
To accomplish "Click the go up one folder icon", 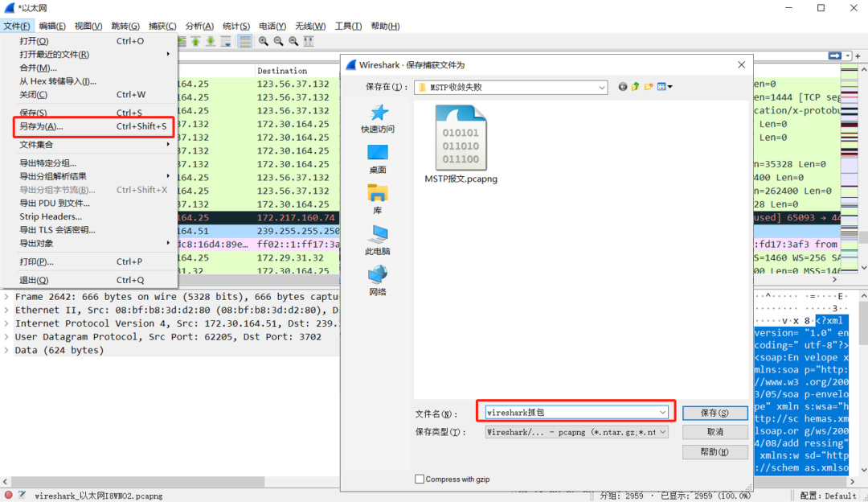I will tap(636, 87).
